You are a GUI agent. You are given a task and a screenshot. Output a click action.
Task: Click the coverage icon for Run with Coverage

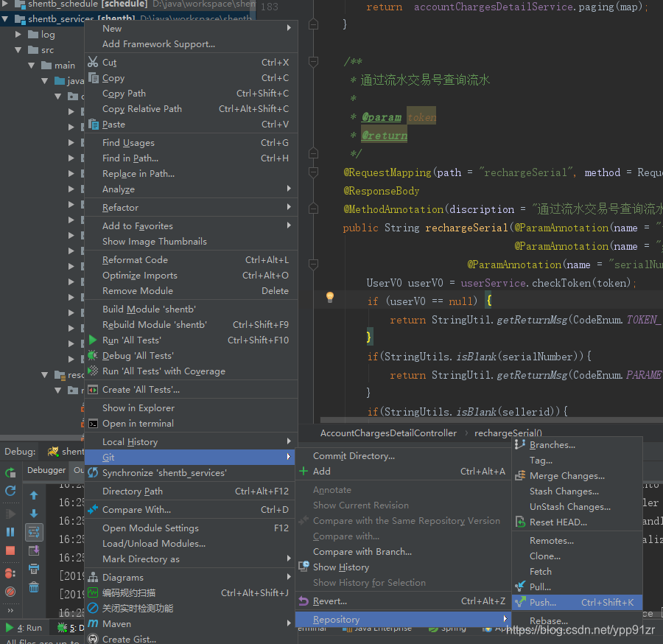[93, 371]
